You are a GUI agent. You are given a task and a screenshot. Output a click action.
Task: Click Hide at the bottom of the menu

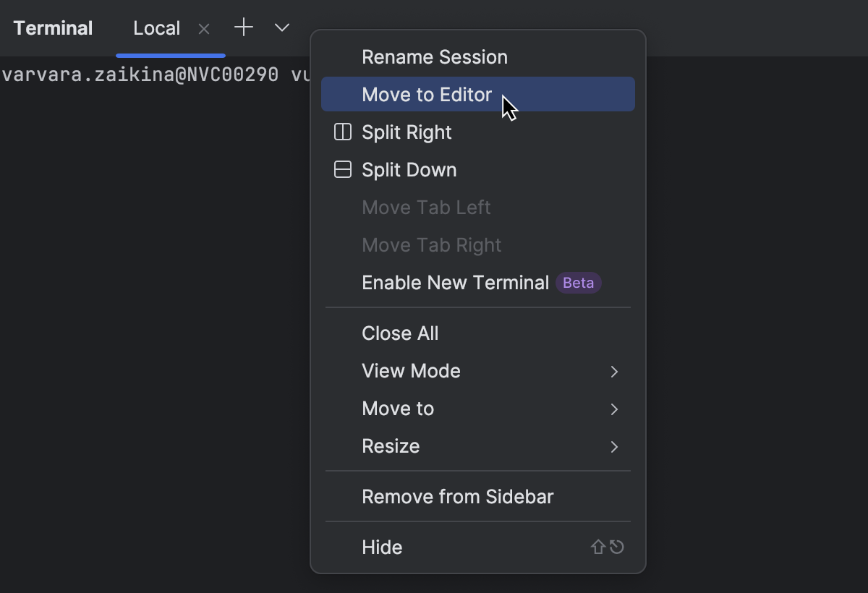click(x=382, y=547)
